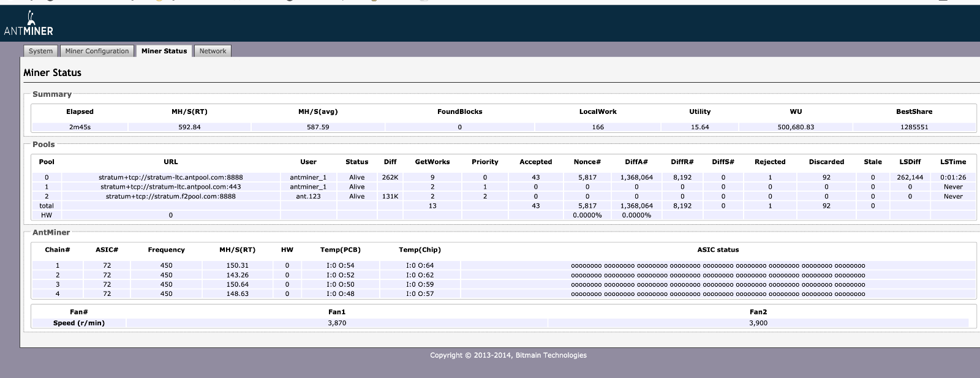Click the FoundBlocks column header
The image size is (980, 378).
459,112
